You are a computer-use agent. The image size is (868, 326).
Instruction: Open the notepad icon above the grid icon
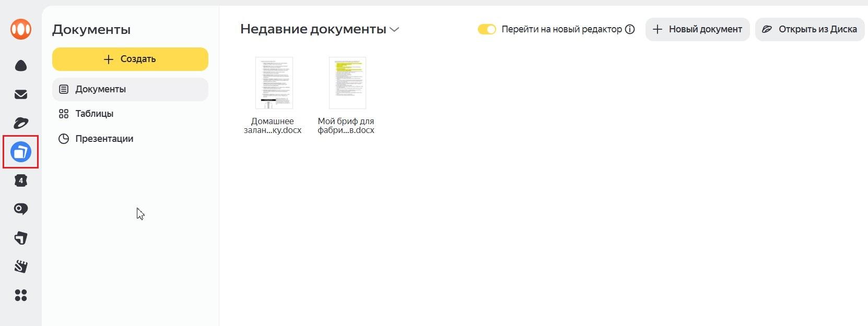click(x=21, y=267)
